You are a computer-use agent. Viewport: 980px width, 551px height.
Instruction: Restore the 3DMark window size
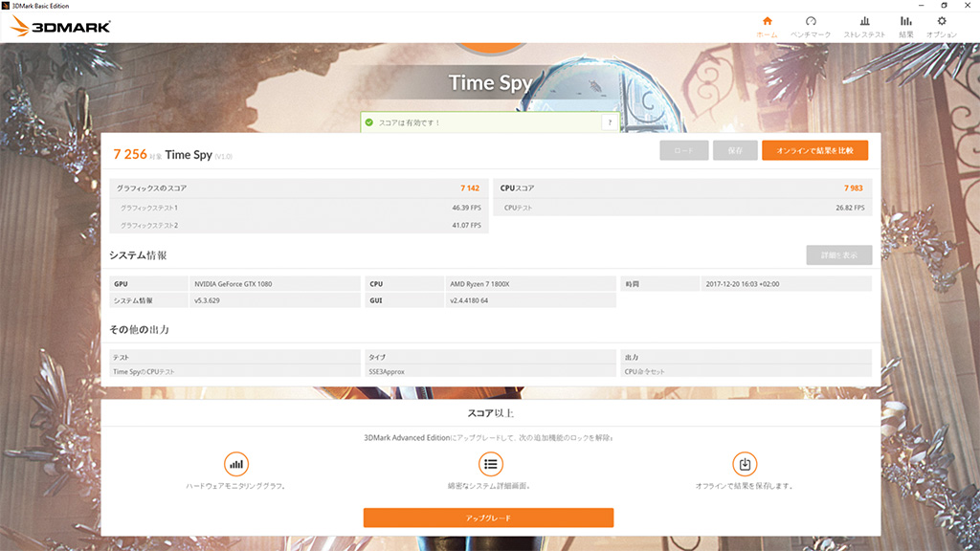tap(944, 6)
